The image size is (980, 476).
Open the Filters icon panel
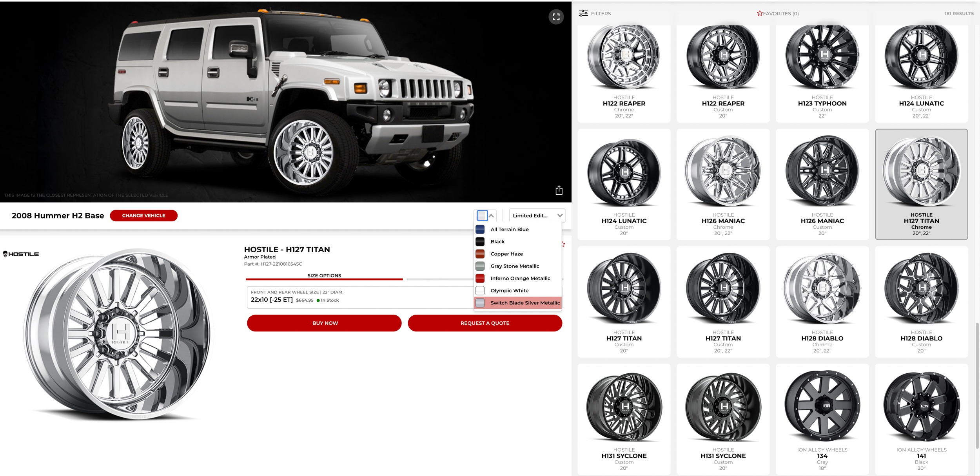click(x=583, y=13)
